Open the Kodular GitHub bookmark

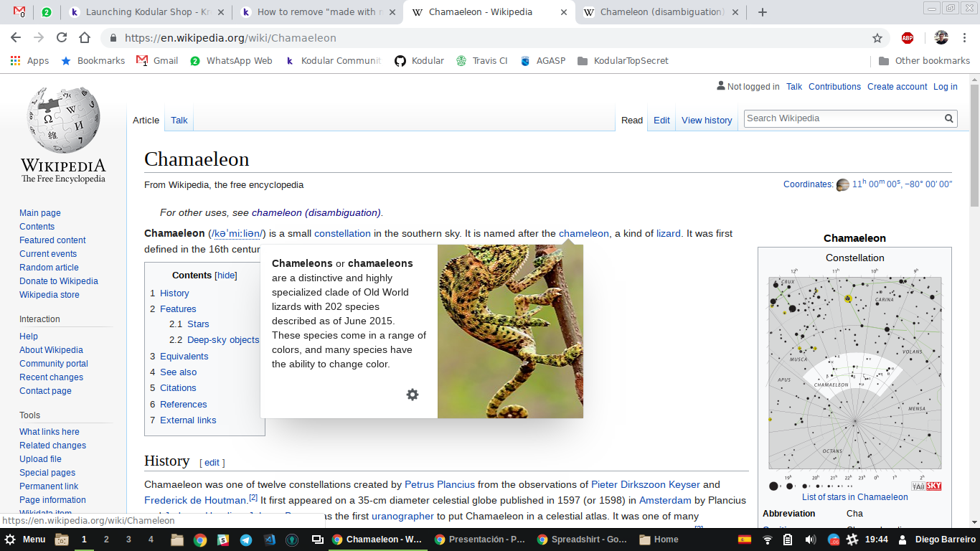point(420,61)
